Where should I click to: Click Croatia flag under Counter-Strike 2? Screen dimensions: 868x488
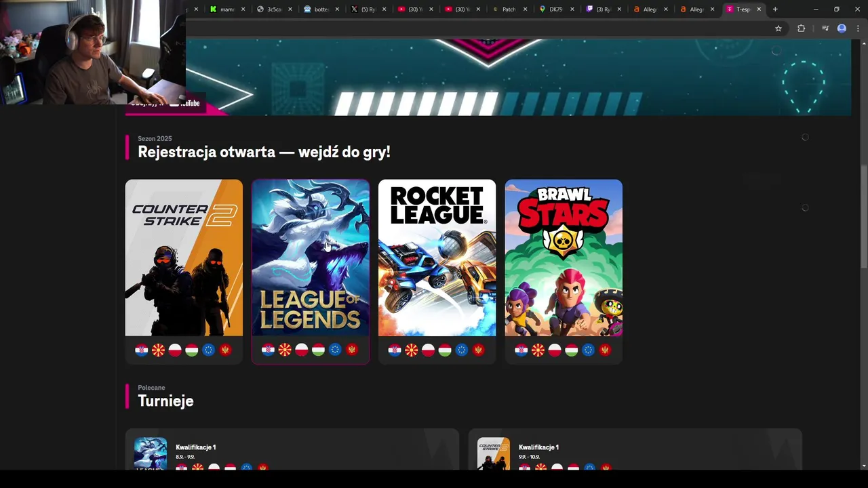[142, 350]
